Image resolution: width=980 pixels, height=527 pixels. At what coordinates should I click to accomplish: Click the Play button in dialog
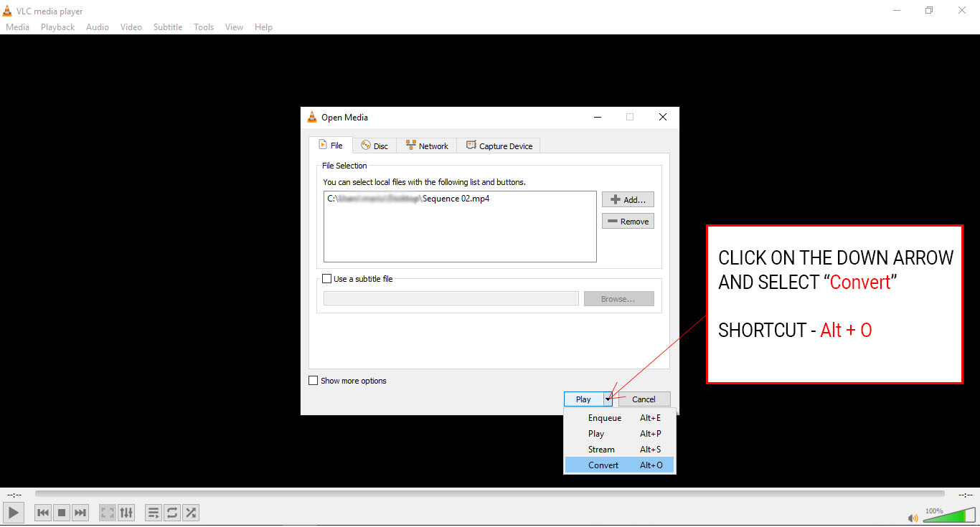coord(583,399)
